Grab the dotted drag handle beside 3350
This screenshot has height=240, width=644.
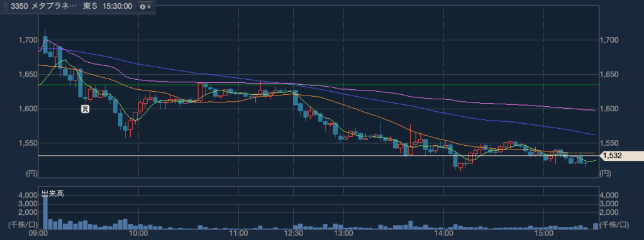click(5, 7)
